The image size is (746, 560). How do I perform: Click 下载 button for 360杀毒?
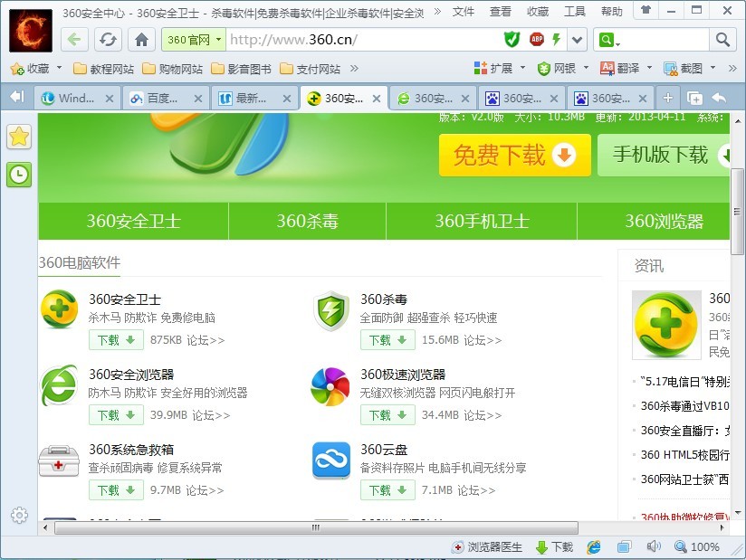coord(387,340)
